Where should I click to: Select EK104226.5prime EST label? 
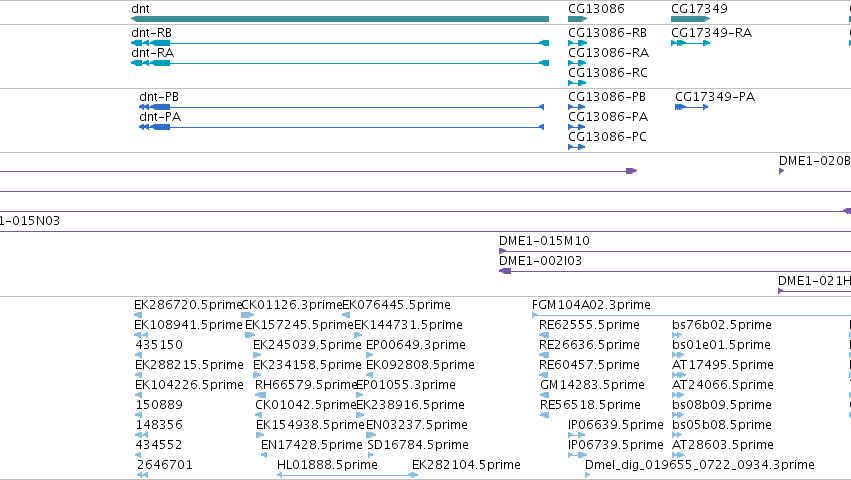click(189, 385)
